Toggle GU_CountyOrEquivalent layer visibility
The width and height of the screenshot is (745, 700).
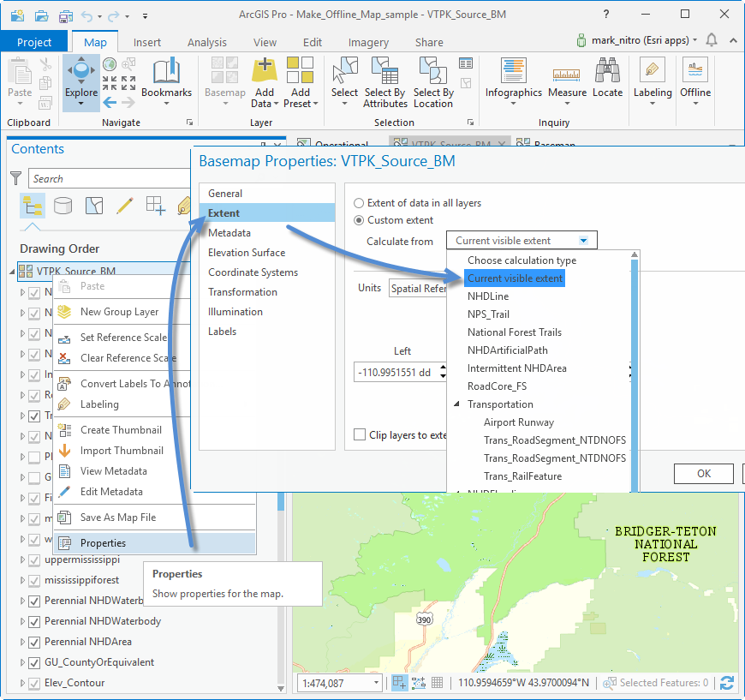(34, 662)
